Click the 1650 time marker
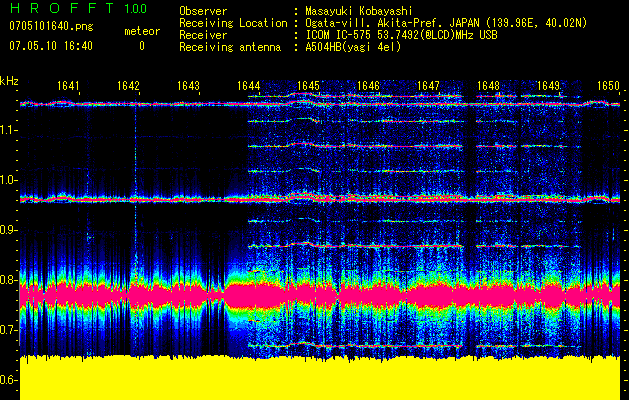 tap(608, 85)
